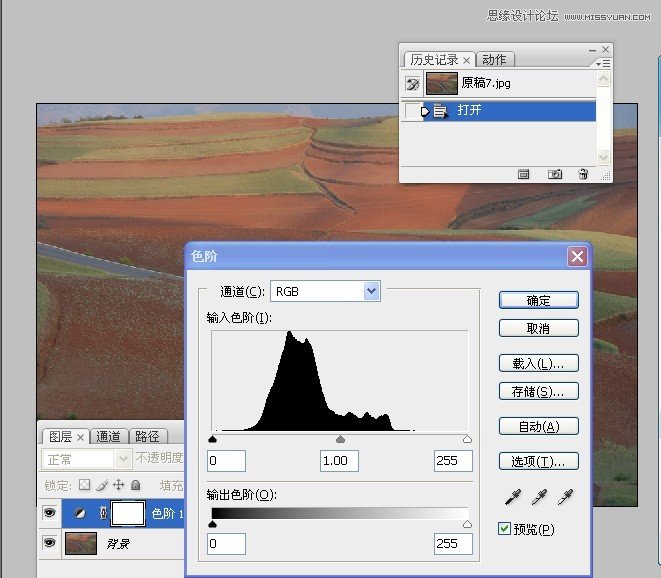661x578 pixels.
Task: Click the input black point slider
Action: 212,439
